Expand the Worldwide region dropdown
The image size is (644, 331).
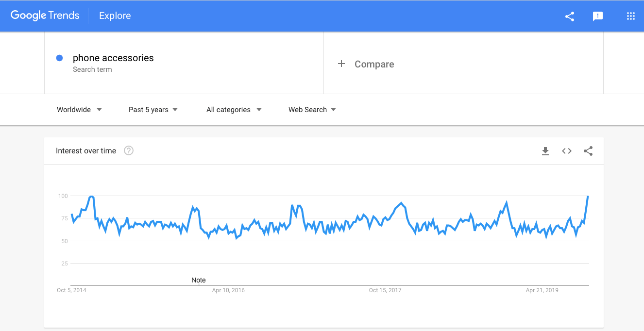click(x=79, y=110)
